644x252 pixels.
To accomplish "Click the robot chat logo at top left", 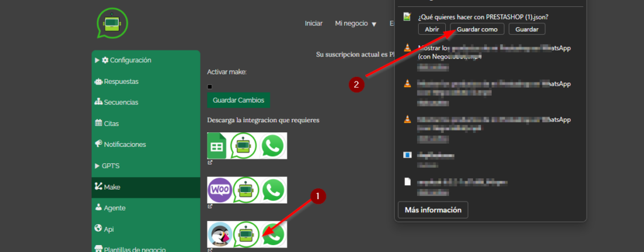I will (x=113, y=23).
